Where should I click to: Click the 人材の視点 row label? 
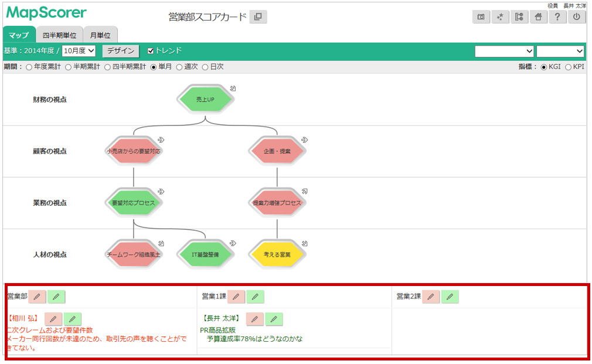(x=50, y=255)
